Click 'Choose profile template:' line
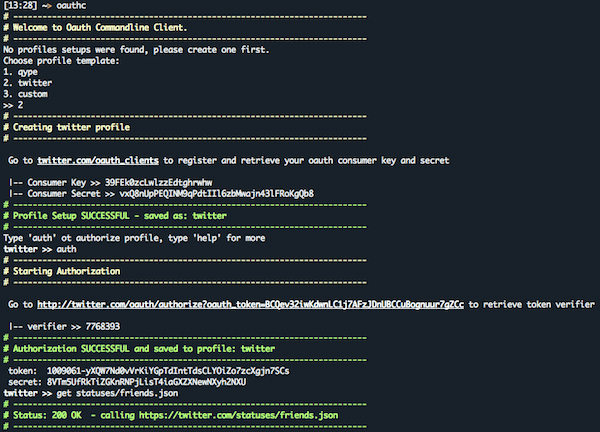This screenshot has height=432, width=600. click(x=61, y=61)
